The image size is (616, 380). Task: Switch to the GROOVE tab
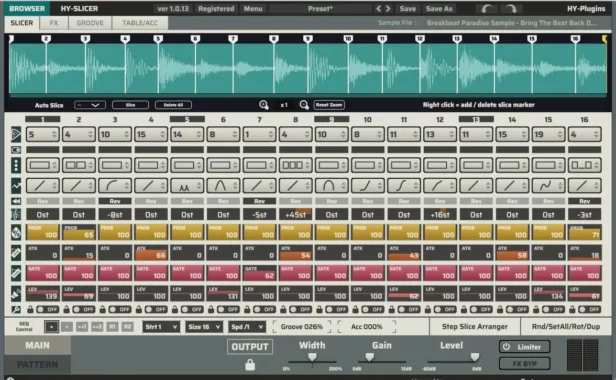[90, 23]
